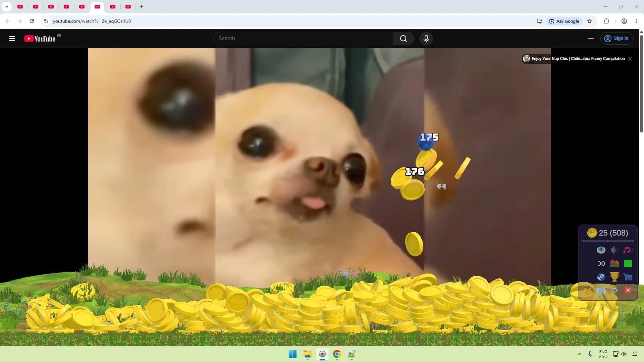Open YouTube settings three-dots menu
This screenshot has width=644, height=362.
591,39
